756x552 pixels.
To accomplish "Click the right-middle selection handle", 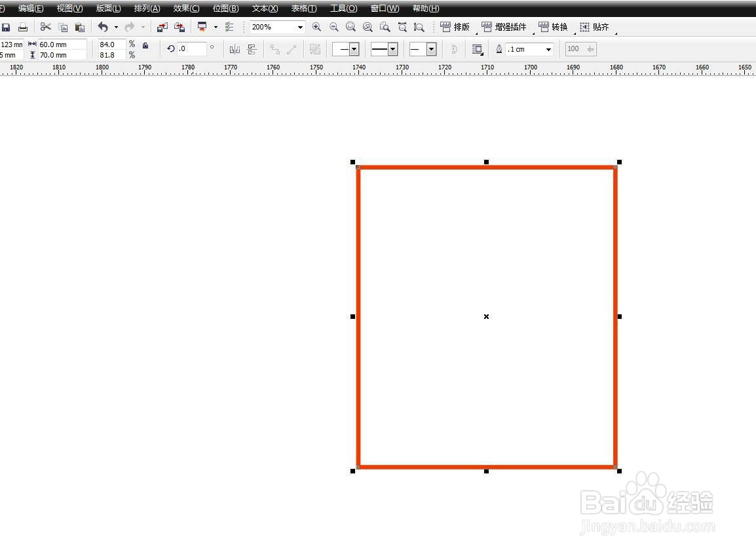I will click(620, 316).
